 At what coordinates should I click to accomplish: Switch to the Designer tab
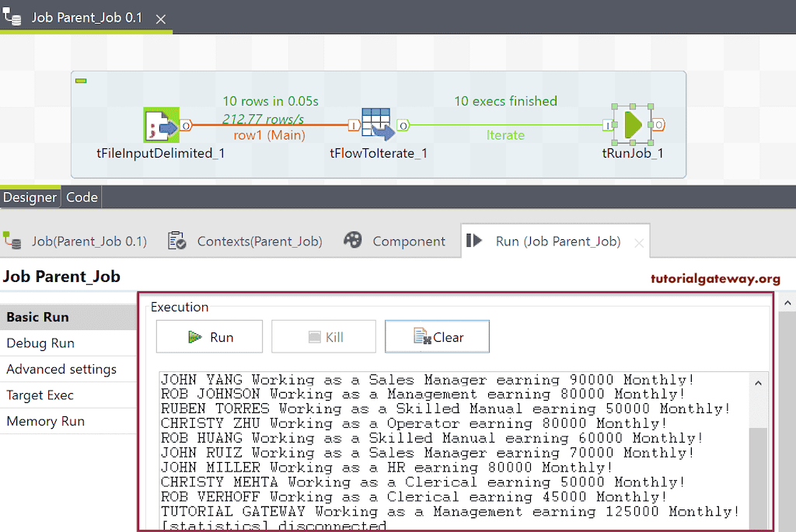[30, 196]
